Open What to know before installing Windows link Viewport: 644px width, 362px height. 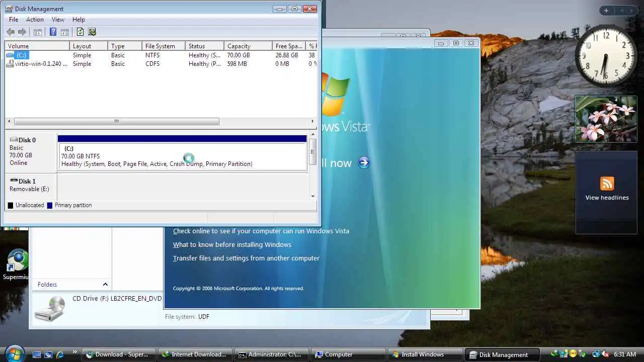tap(232, 245)
